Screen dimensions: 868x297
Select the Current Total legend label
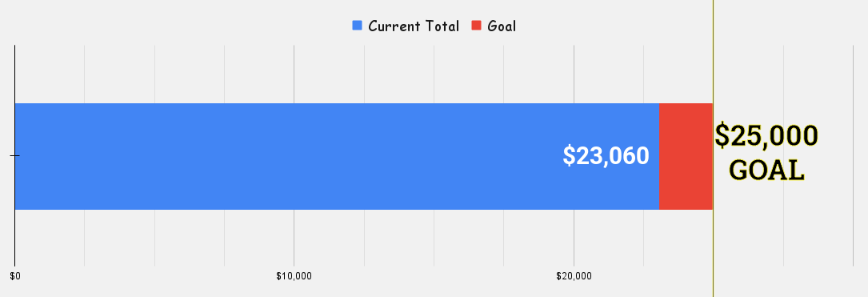(x=414, y=26)
